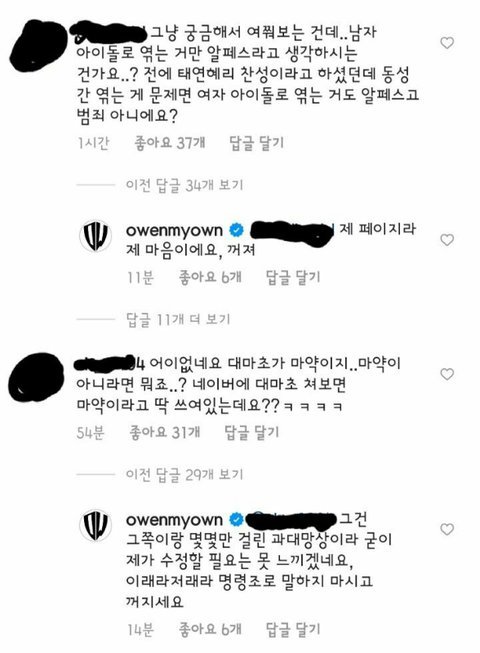Reply to the 54분 comment via 답글 달기
The width and height of the screenshot is (480, 653).
251,432
